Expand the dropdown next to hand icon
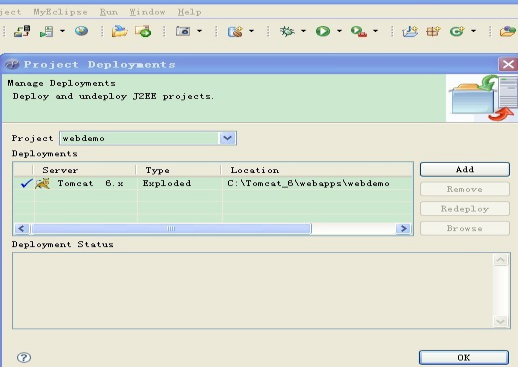 click(x=252, y=31)
